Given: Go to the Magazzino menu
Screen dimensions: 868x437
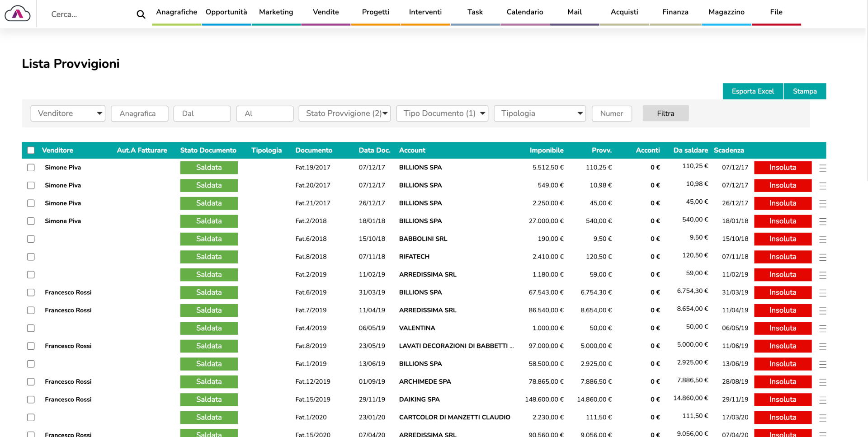Looking at the screenshot, I should [726, 12].
